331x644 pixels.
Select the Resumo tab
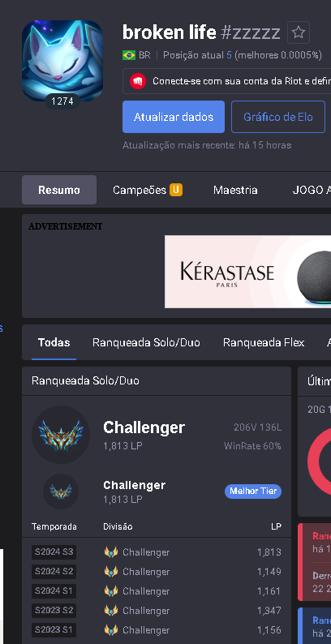pyautogui.click(x=59, y=190)
